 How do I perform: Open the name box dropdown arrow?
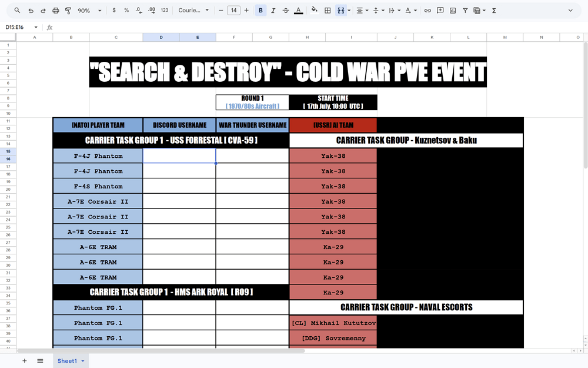pos(36,27)
